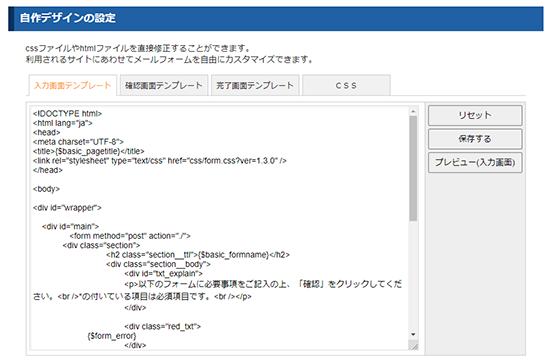Screen dimensions: 550x361
Task: Click the div id="wrapper" line
Action: coord(67,208)
